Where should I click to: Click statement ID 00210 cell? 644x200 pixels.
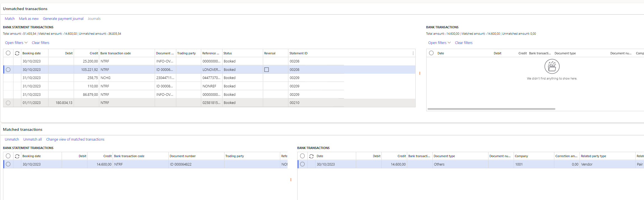316,103
